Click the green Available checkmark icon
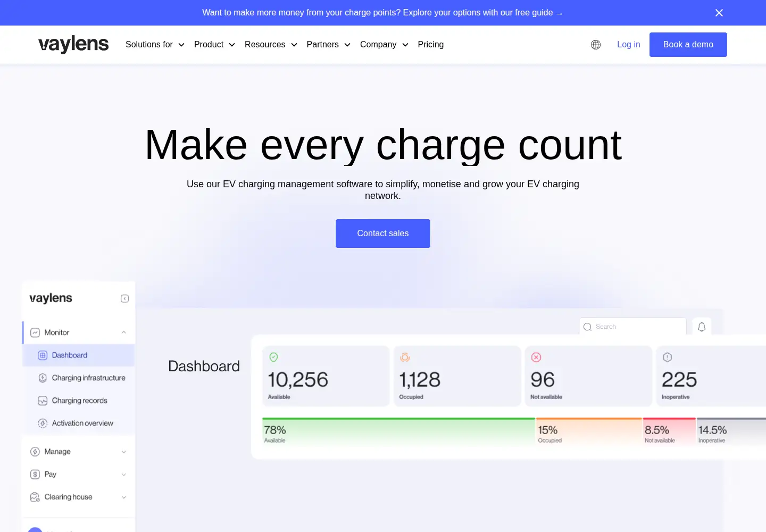 coord(273,357)
